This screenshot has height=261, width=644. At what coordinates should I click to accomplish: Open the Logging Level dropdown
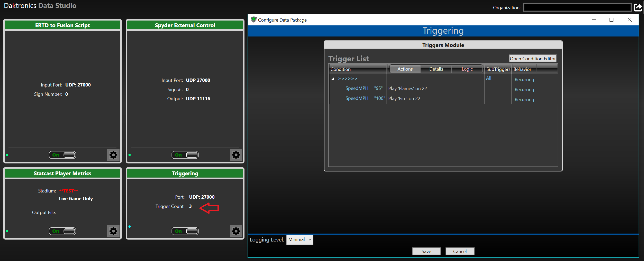tap(300, 240)
